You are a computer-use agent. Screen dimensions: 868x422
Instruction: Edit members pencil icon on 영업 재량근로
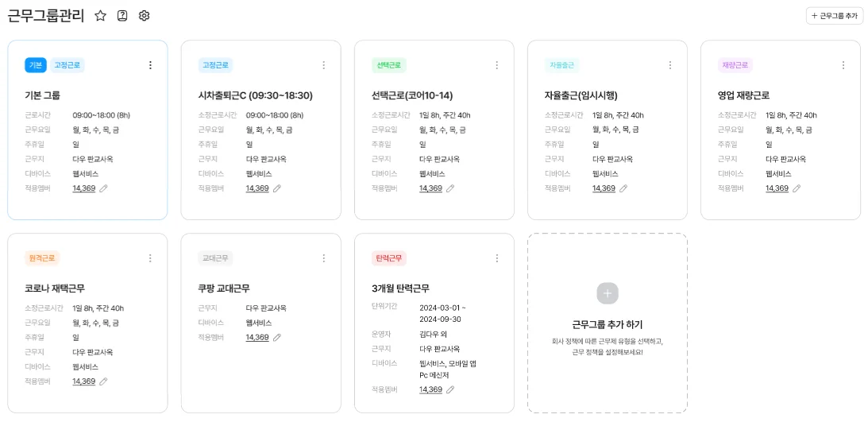pyautogui.click(x=797, y=188)
